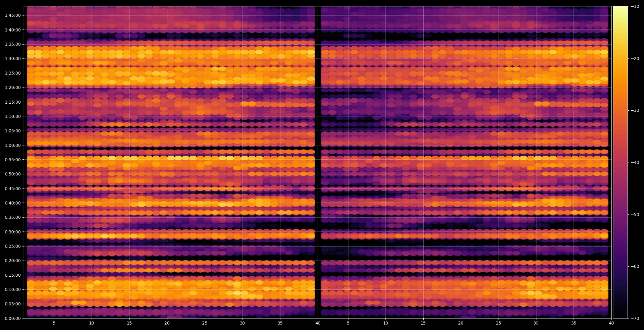Screen dimensions: 644x330
Task: Click the 0:45:00 time tick label
Action: [13, 188]
